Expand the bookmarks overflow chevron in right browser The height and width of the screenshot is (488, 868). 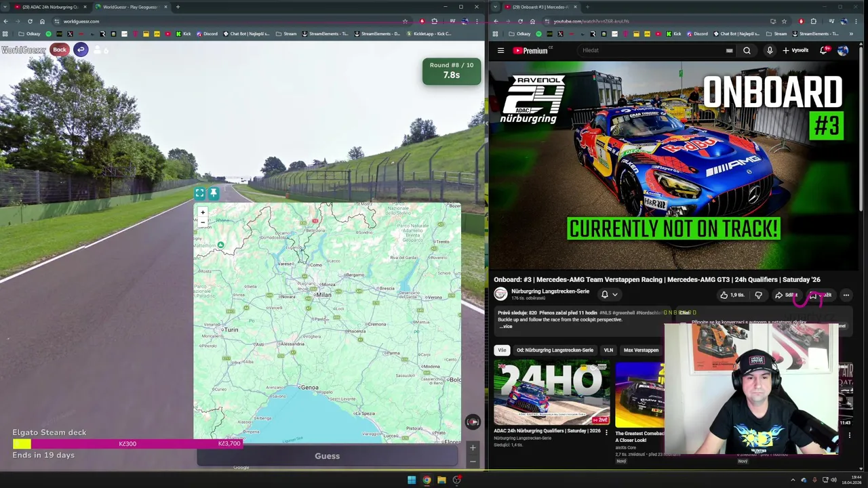[851, 34]
